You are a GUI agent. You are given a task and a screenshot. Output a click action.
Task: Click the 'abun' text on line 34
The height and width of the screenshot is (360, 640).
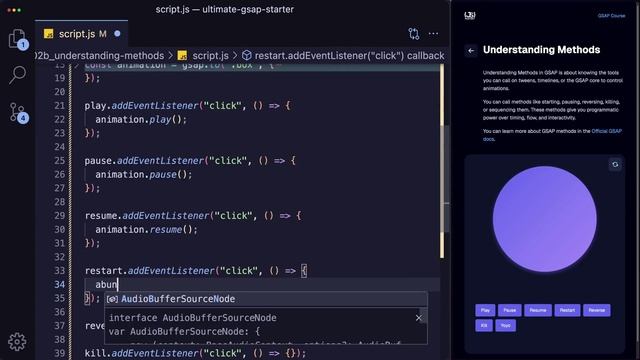(106, 285)
